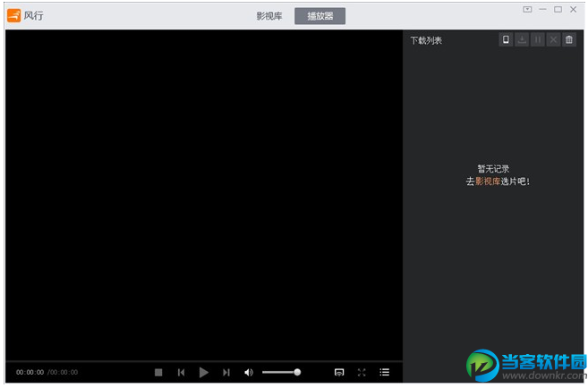
Task: Pause downloads using the pause icon
Action: coord(537,39)
